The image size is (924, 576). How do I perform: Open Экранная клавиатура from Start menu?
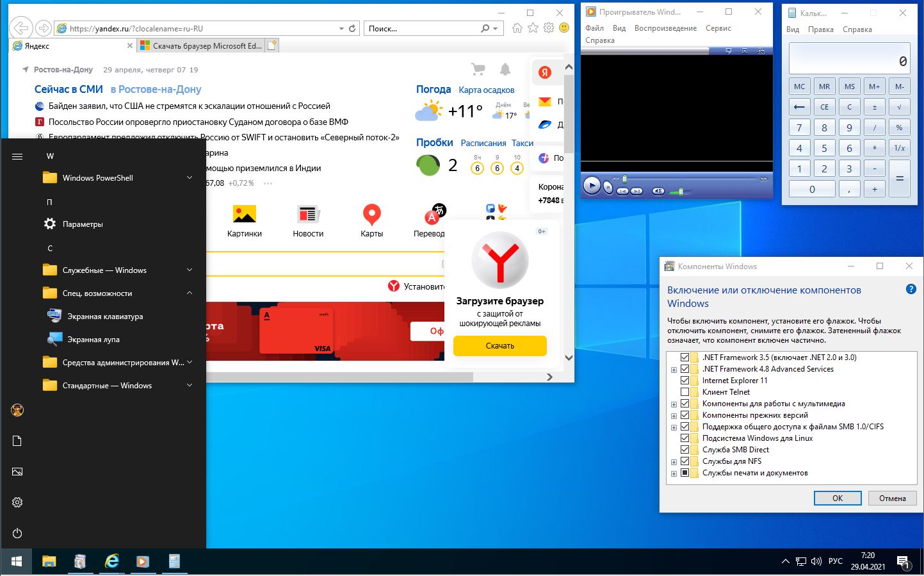[x=105, y=317]
